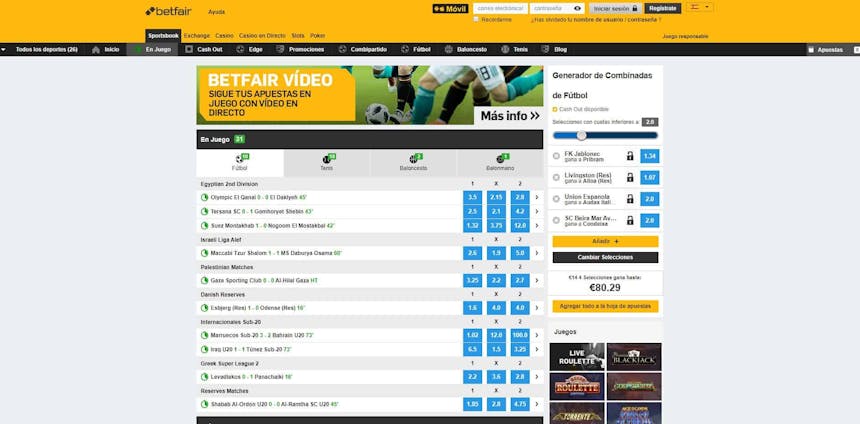The height and width of the screenshot is (424, 860).
Task: Click the Más info banner button
Action: tap(508, 116)
